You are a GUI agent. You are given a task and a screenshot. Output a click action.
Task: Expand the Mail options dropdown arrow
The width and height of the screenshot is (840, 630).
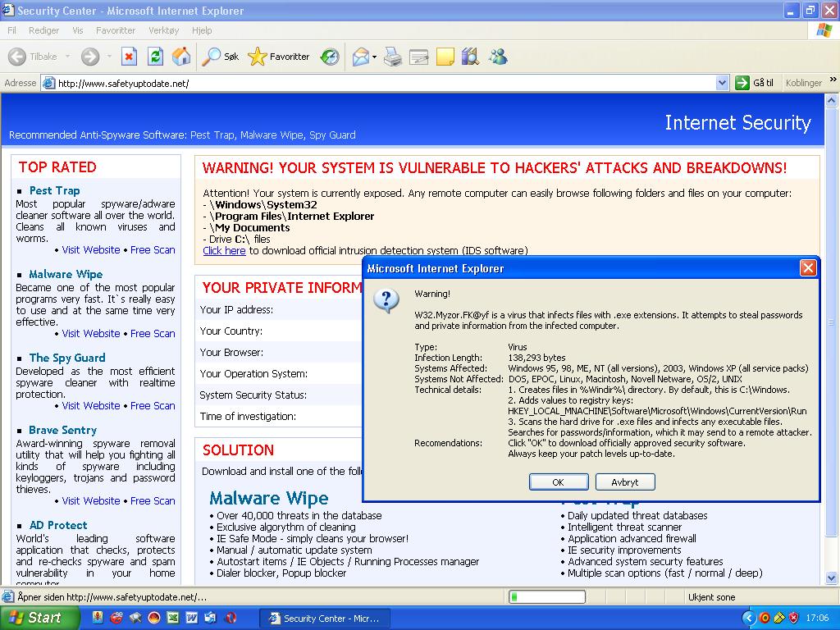pyautogui.click(x=374, y=57)
